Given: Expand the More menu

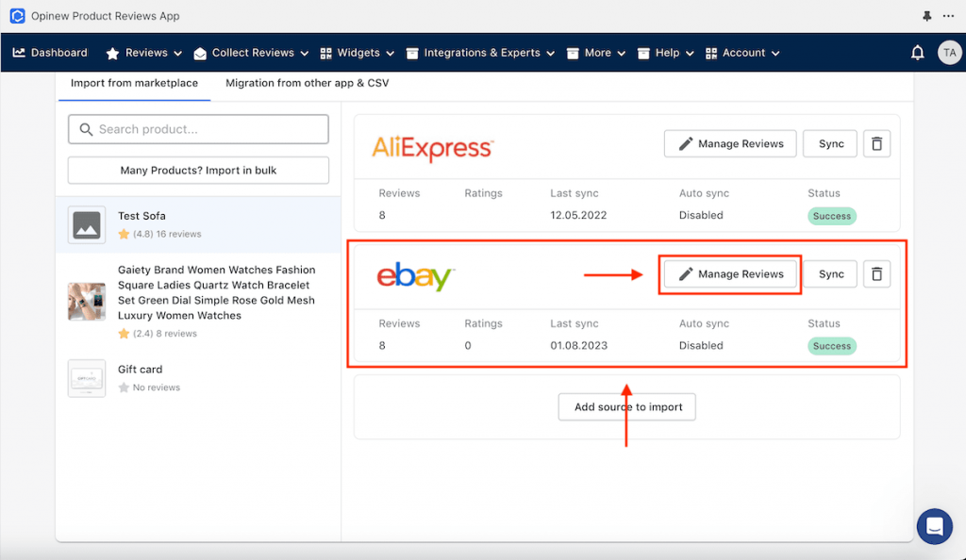Looking at the screenshot, I should tap(596, 53).
